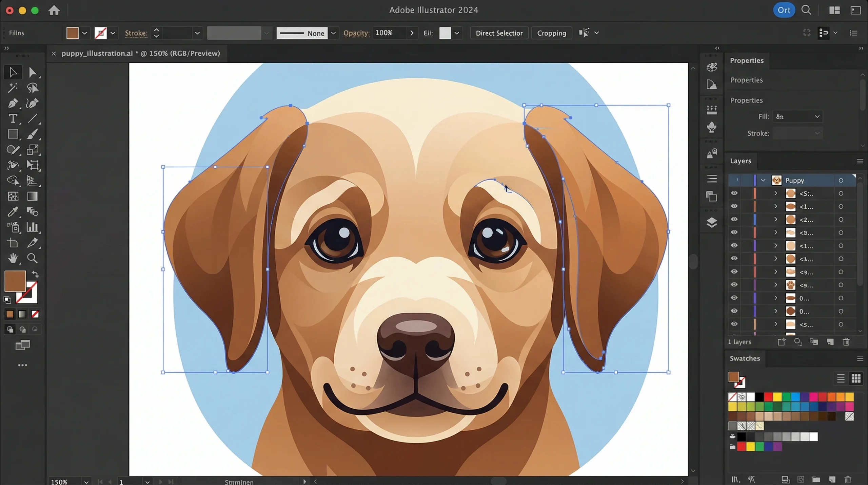
Task: Create a new layer in the Layers panel
Action: click(781, 342)
